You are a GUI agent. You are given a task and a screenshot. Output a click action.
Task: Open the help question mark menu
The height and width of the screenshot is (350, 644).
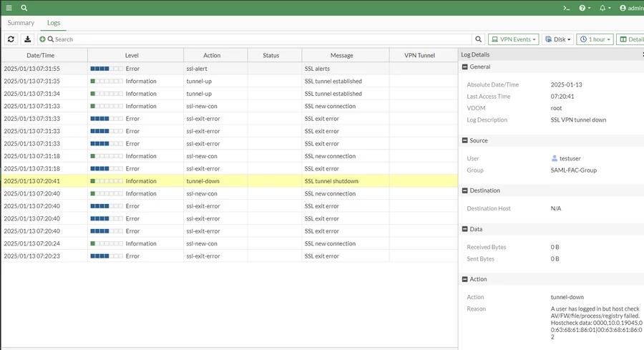[x=585, y=8]
